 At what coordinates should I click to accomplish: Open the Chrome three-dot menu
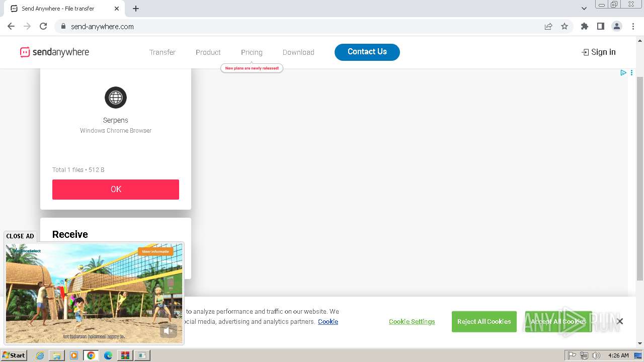[632, 26]
